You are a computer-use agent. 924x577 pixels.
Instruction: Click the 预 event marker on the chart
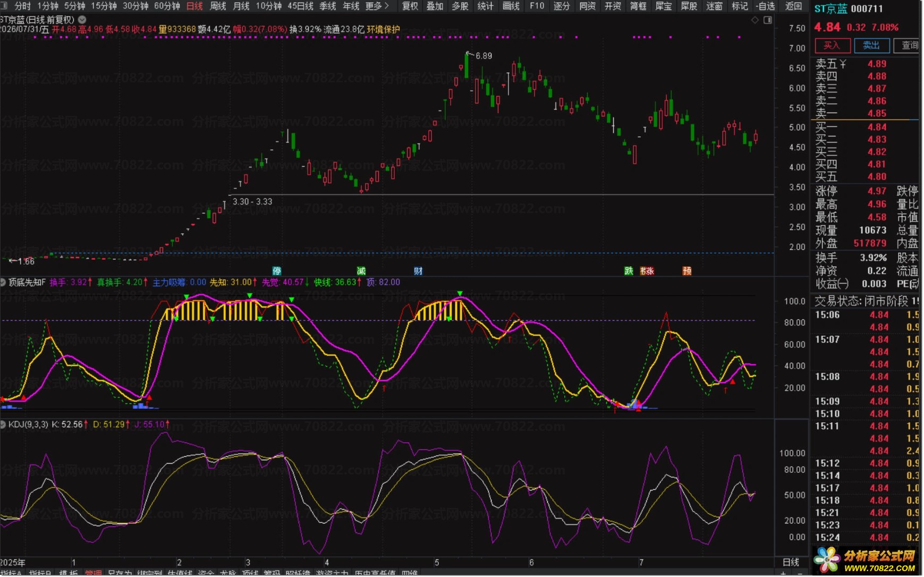point(688,271)
